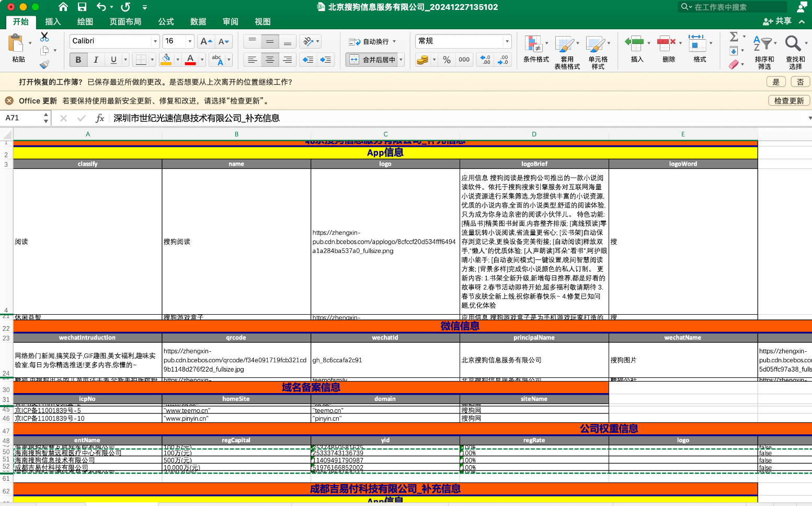Apply cell borders with the borders icon

coord(141,60)
